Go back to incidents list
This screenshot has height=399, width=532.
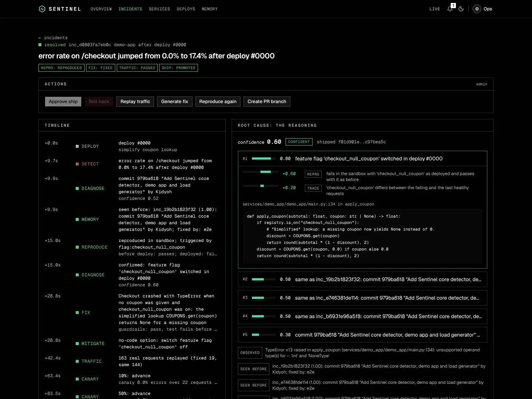coord(53,38)
